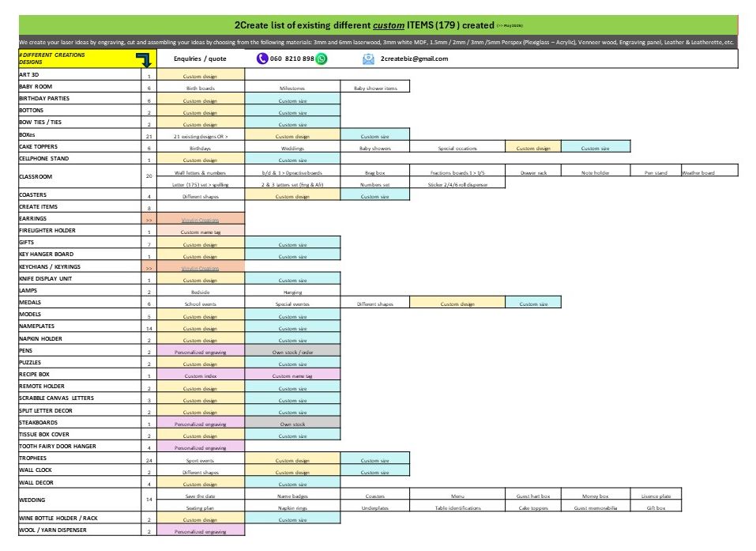Select the 'BIRTHDAY PARTIES' row label

tap(80, 99)
